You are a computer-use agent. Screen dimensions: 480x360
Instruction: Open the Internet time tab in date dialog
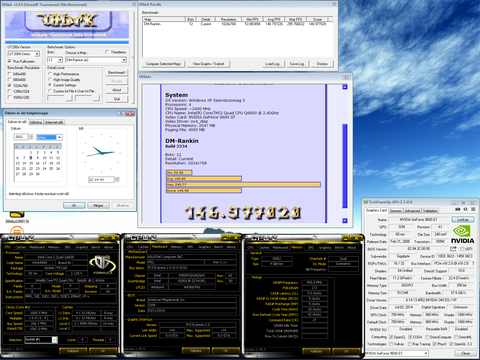[x=54, y=122]
